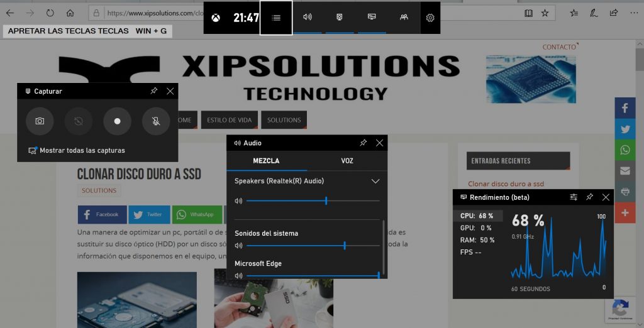Click the browser forward arrow

click(x=30, y=13)
